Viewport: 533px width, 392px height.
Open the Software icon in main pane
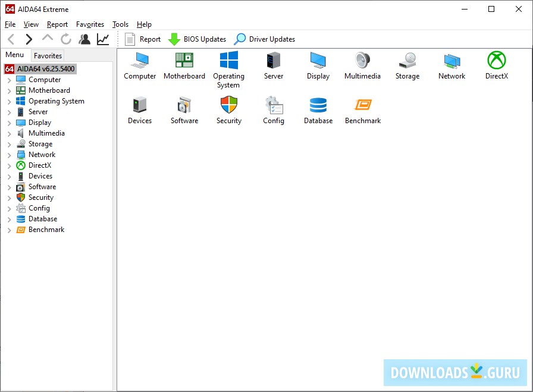(x=184, y=105)
